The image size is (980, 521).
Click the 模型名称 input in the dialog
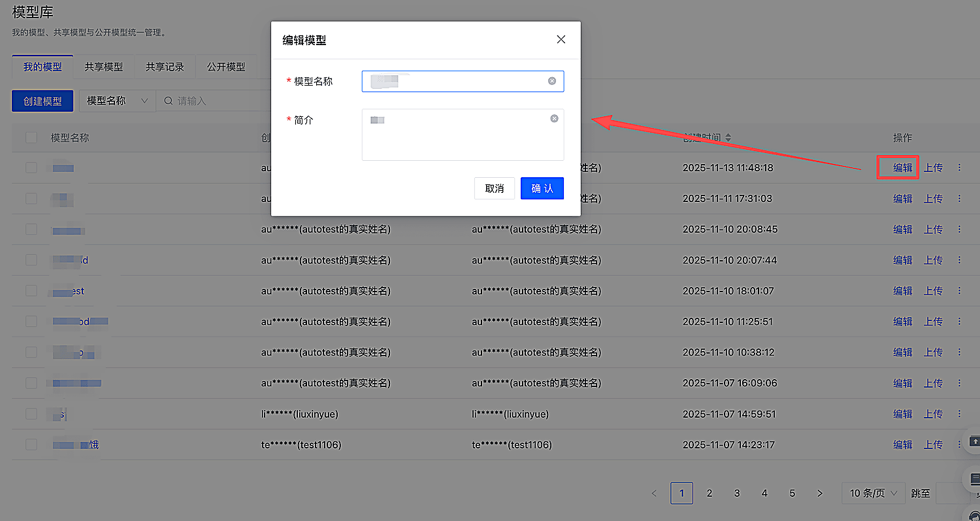[x=463, y=81]
